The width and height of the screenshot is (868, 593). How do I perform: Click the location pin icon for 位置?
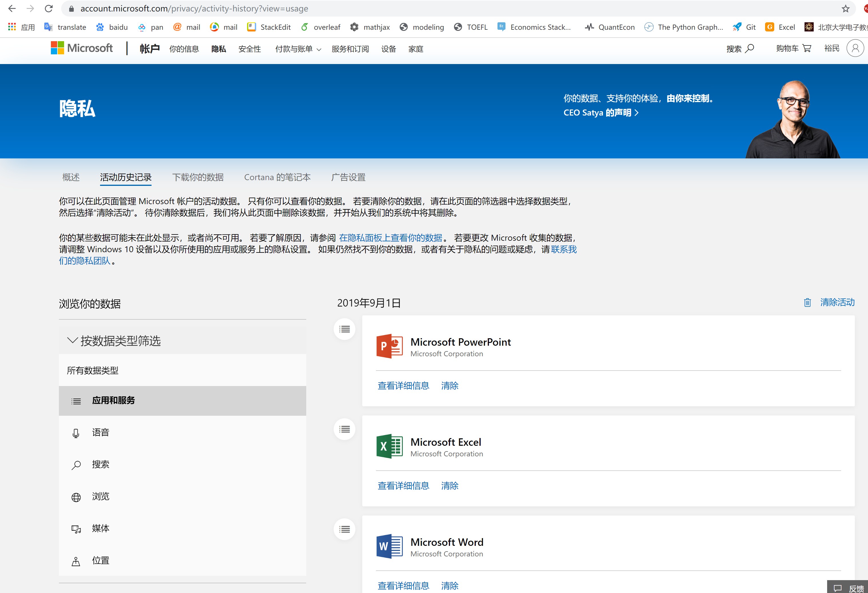point(76,561)
